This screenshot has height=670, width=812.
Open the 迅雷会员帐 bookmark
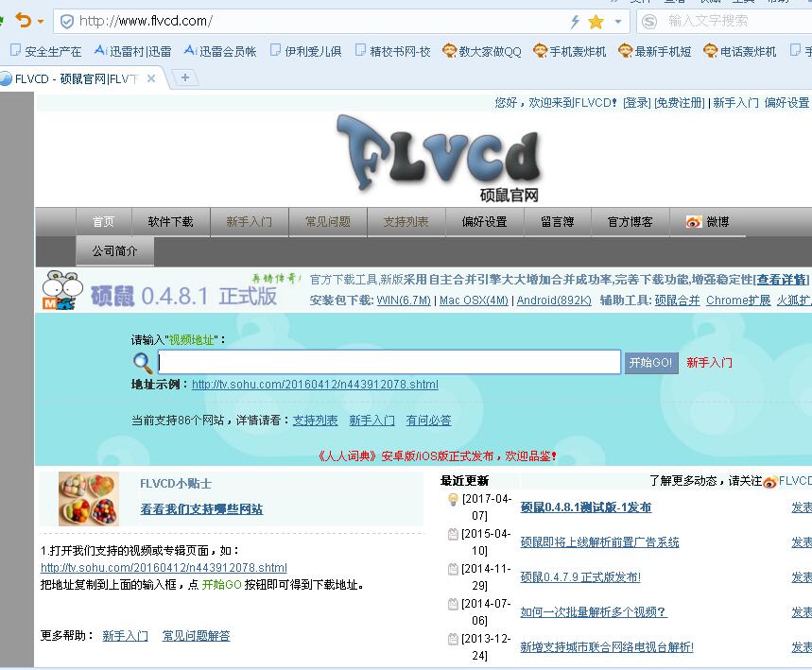pyautogui.click(x=220, y=51)
